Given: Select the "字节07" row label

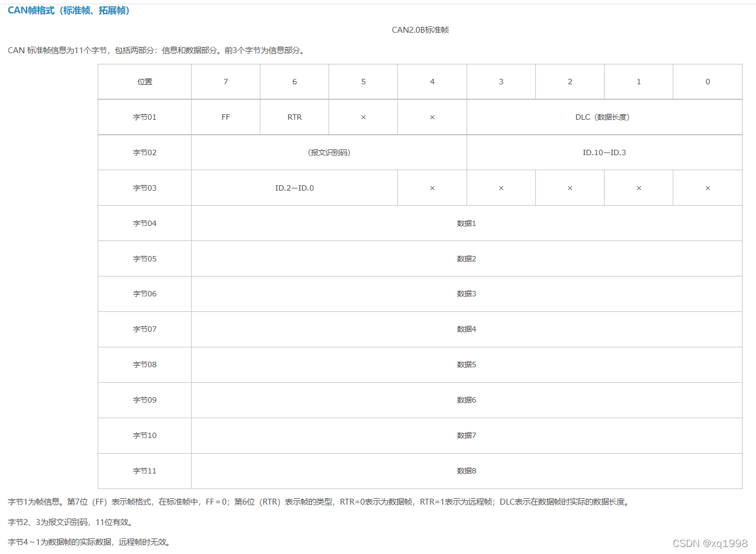Looking at the screenshot, I should point(145,329).
